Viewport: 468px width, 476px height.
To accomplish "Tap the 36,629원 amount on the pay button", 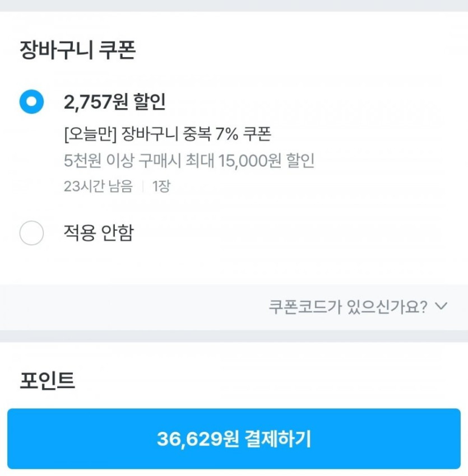I will pyautogui.click(x=198, y=439).
